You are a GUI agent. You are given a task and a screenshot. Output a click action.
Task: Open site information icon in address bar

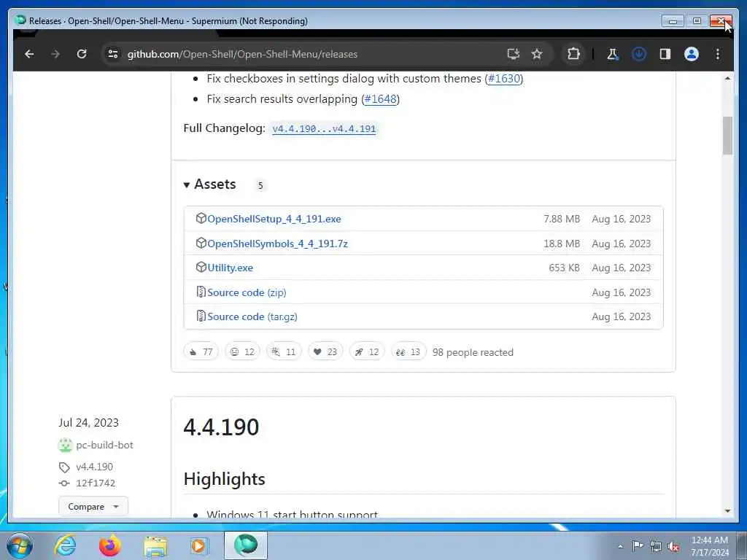click(113, 54)
